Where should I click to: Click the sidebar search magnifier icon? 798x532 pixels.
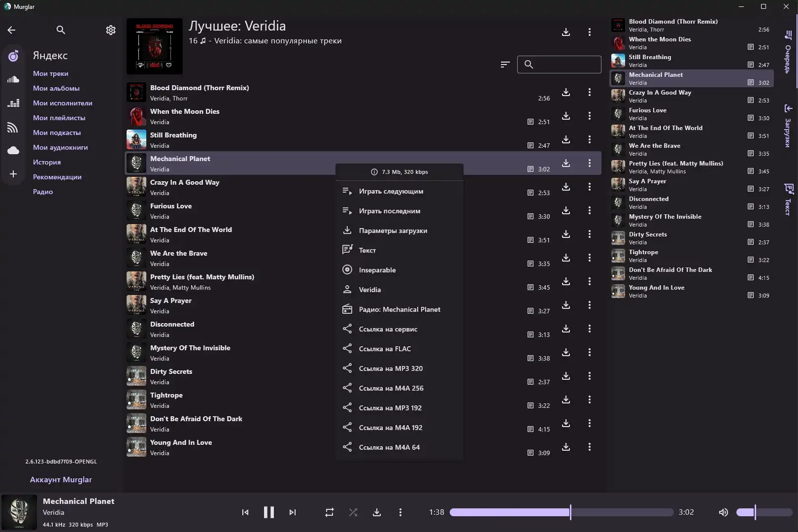61,30
